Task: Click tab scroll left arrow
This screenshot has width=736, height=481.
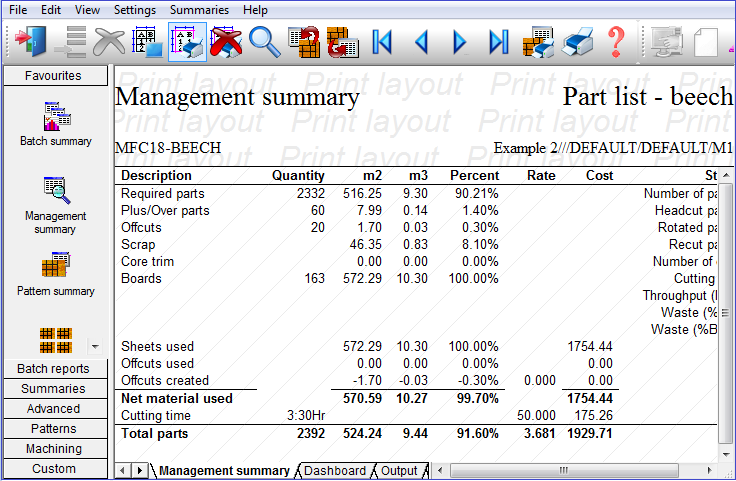Action: (x=123, y=470)
